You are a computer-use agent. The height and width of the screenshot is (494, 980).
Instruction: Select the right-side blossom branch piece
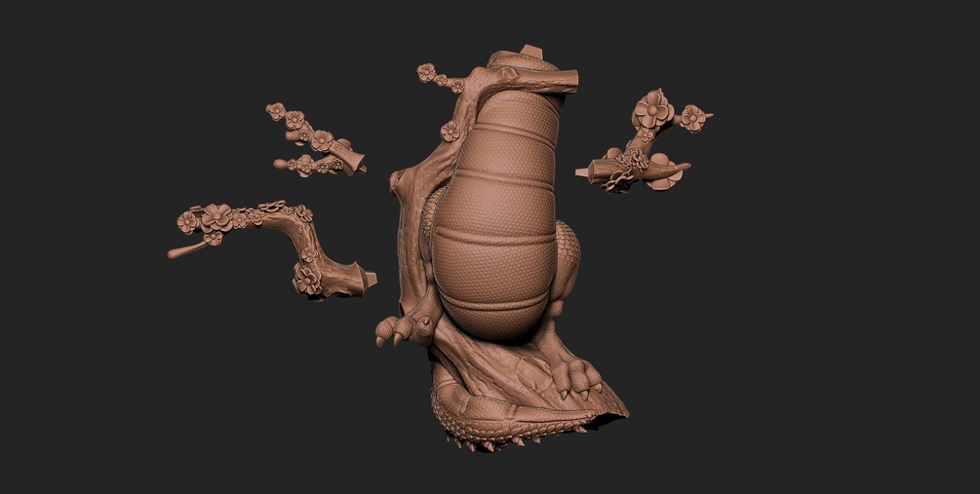point(644,142)
